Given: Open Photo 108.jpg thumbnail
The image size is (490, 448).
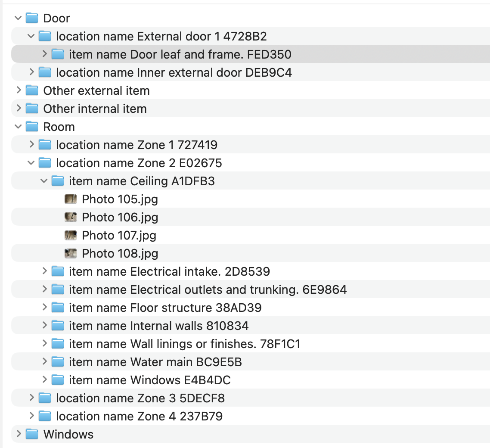Looking at the screenshot, I should 70,253.
